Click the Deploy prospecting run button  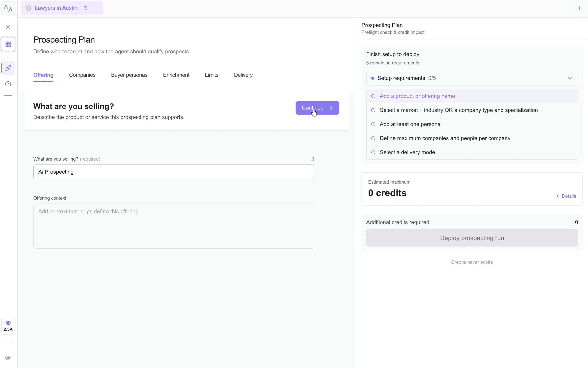[472, 238]
